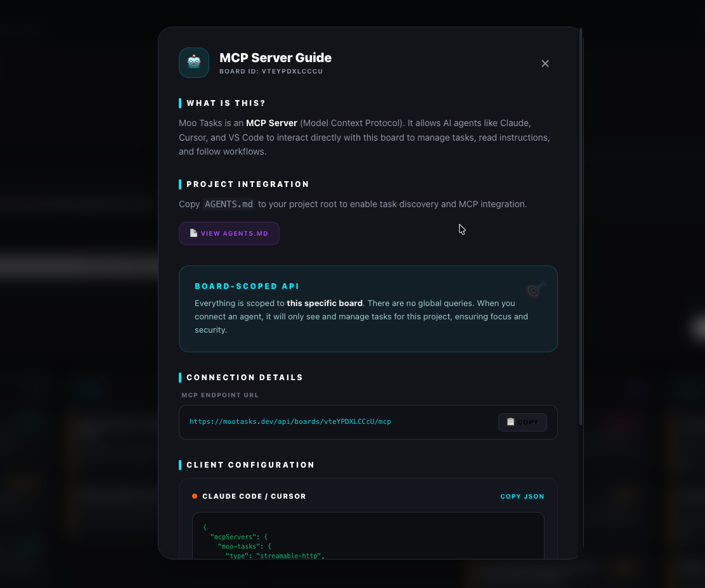The width and height of the screenshot is (705, 588).
Task: Click the robot avatar icon in the header
Action: pyautogui.click(x=193, y=63)
